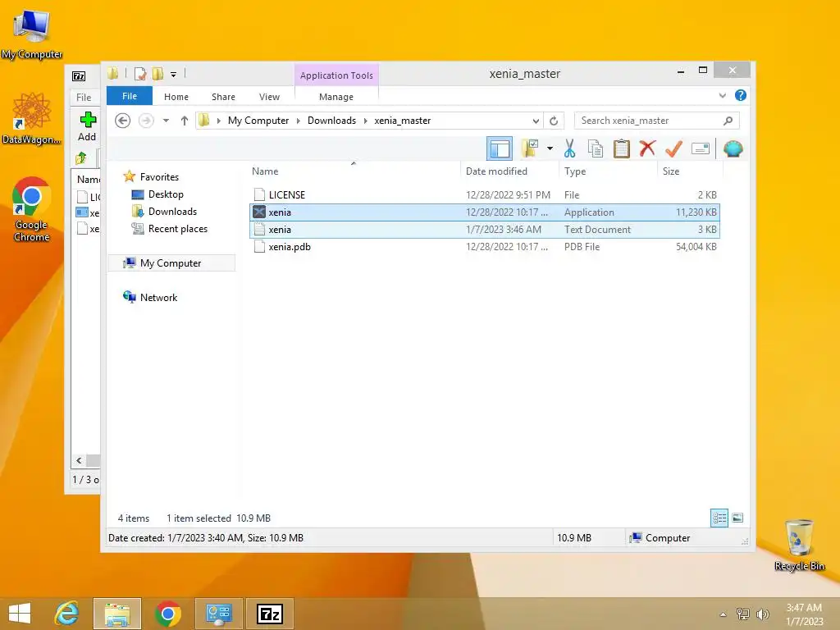This screenshot has width=840, height=630.
Task: Click the New Folder quick access icon
Action: point(157,74)
